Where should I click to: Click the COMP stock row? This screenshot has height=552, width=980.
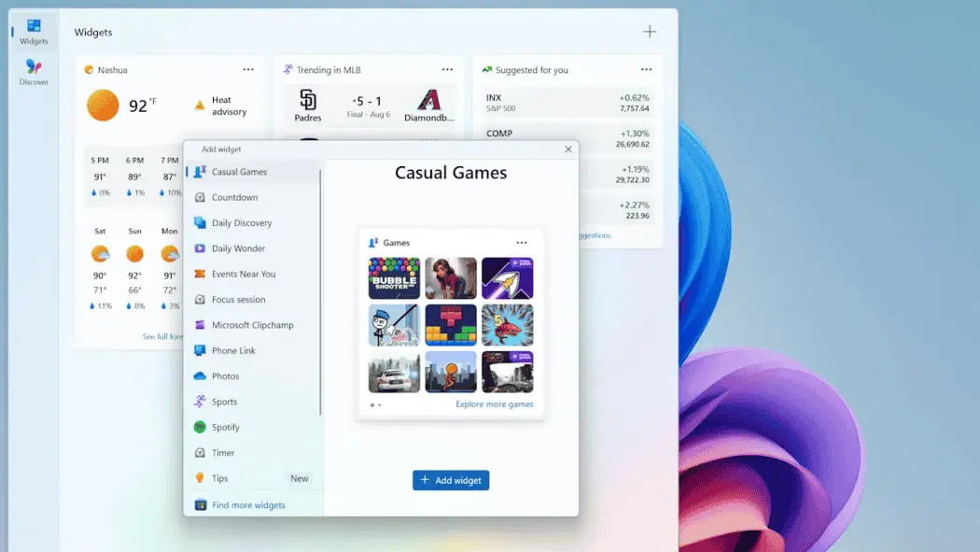(567, 138)
